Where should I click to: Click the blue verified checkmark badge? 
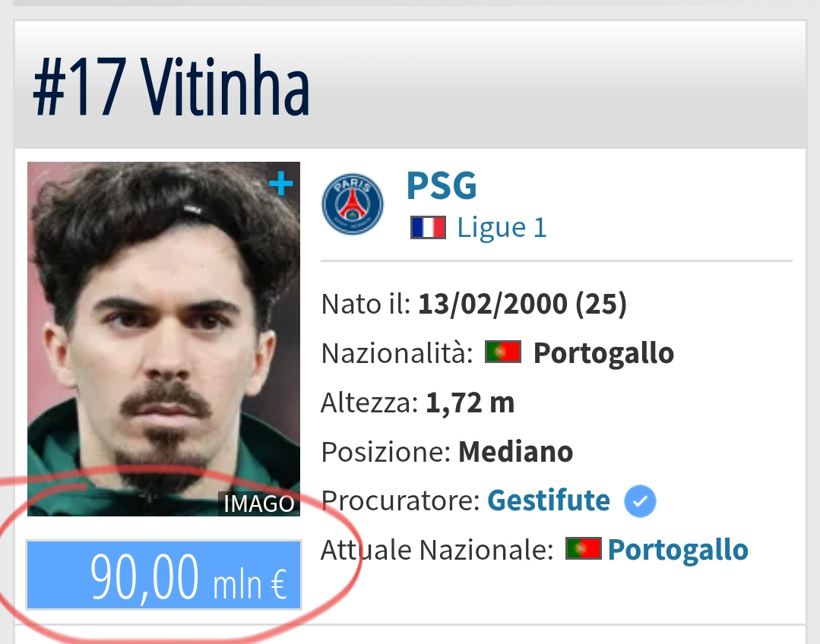pos(640,500)
